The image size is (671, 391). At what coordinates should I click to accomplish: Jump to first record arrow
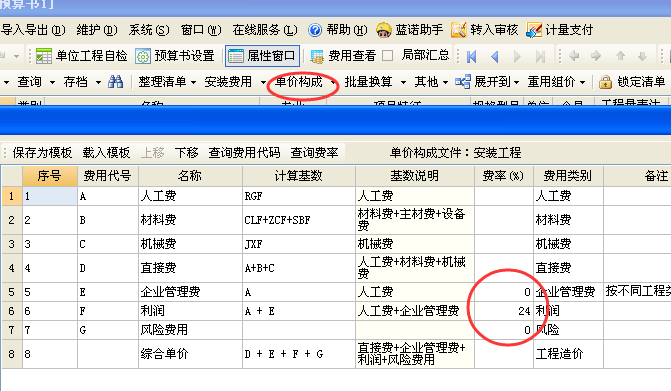pos(472,56)
